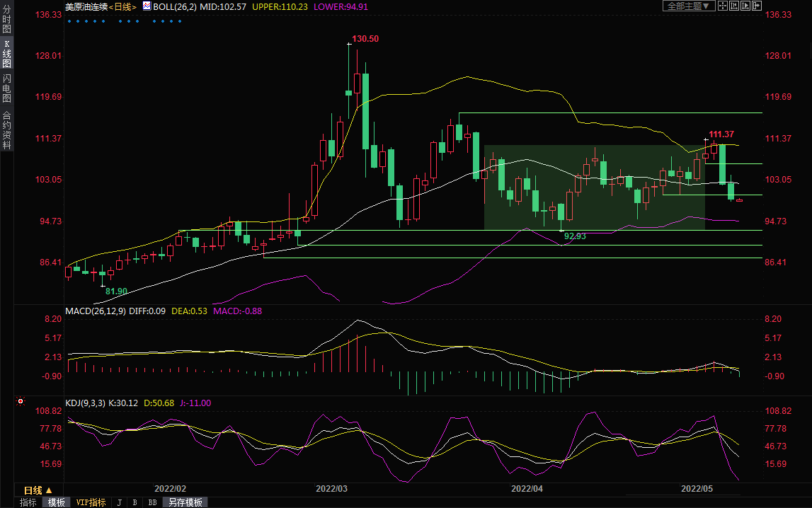Toggle the BB button in bottom bar
812x508 pixels.
point(152,502)
